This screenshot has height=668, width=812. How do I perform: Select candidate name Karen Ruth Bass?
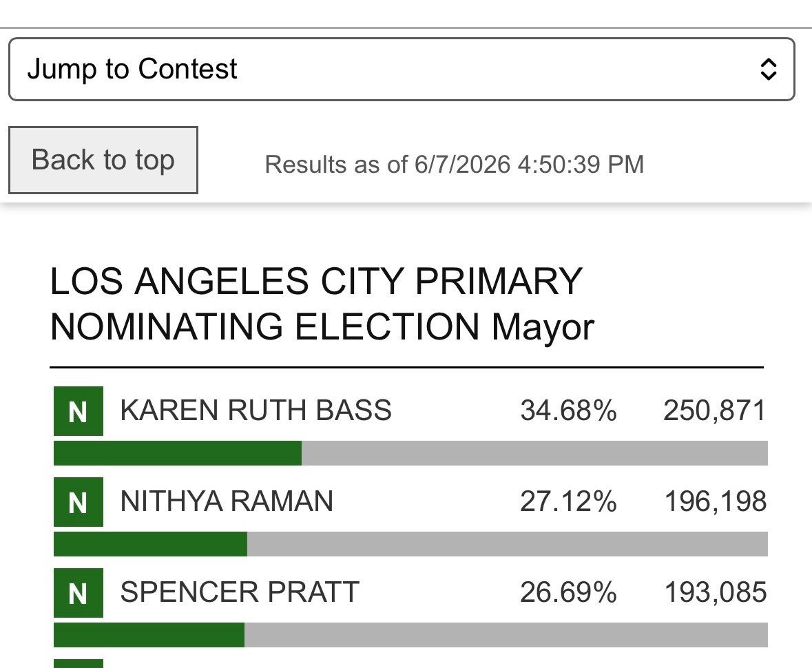(256, 410)
